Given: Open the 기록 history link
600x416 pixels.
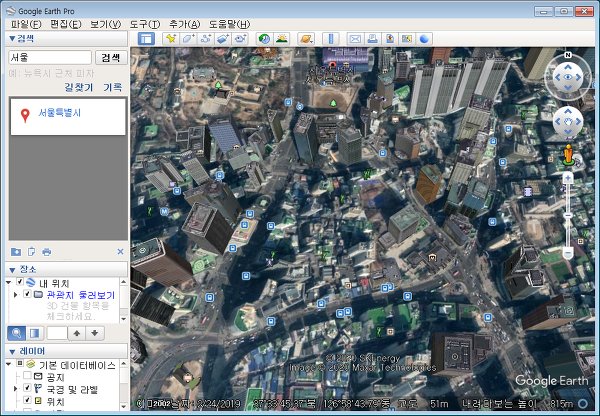Looking at the screenshot, I should 112,87.
